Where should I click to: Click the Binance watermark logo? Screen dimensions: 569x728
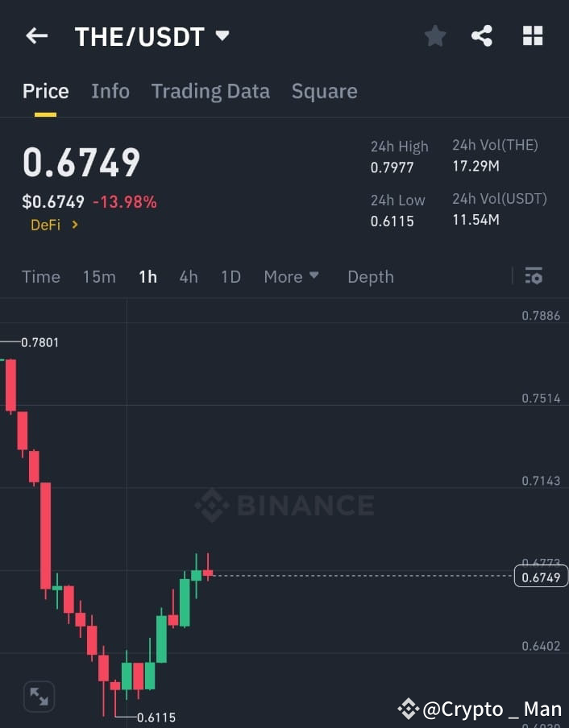click(x=284, y=505)
